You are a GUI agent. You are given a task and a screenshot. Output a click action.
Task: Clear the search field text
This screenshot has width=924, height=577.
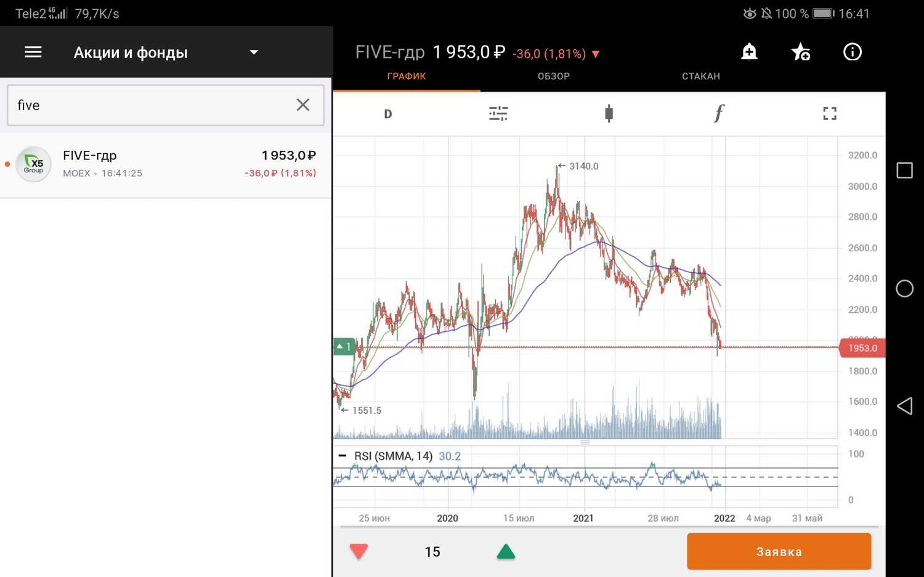[302, 105]
